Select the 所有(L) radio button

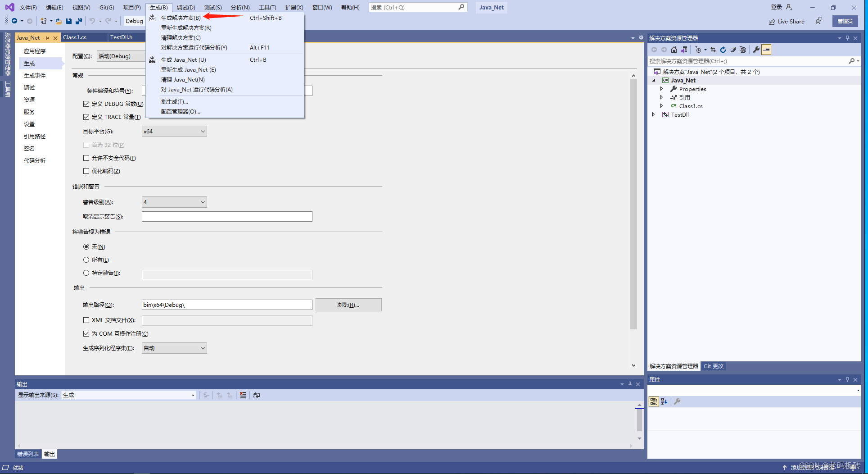click(86, 260)
